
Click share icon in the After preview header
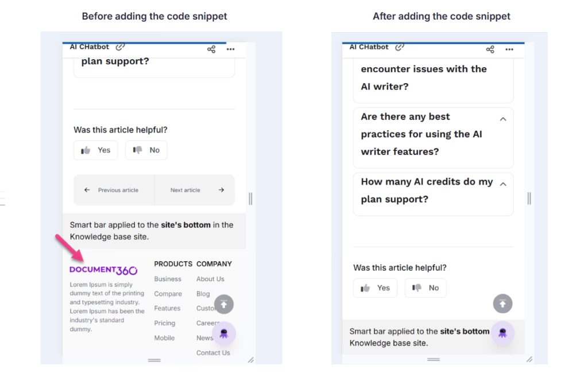(490, 49)
